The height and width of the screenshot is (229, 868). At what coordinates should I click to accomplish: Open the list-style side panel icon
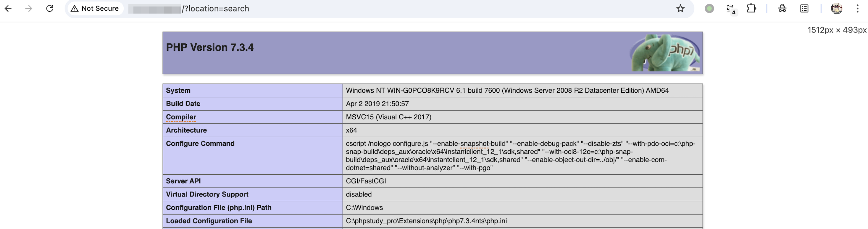click(804, 8)
